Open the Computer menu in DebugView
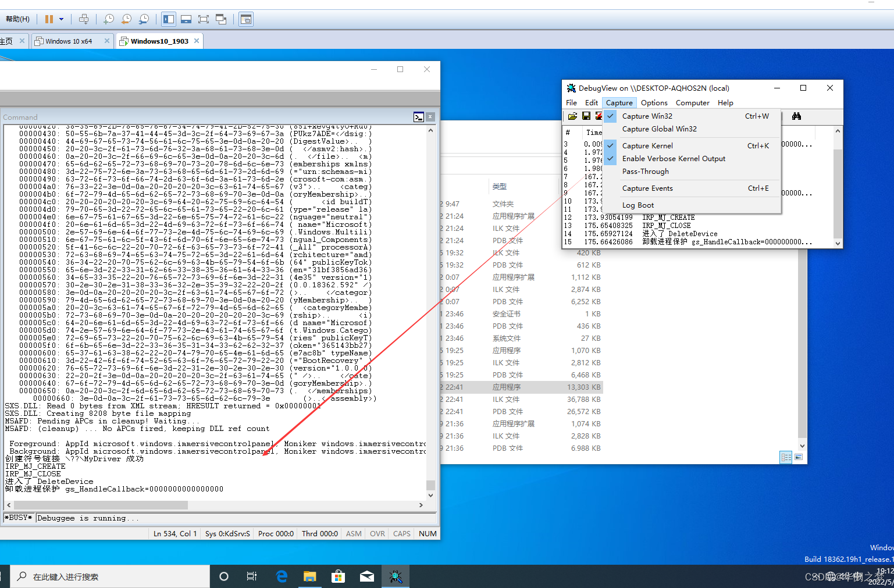 692,102
